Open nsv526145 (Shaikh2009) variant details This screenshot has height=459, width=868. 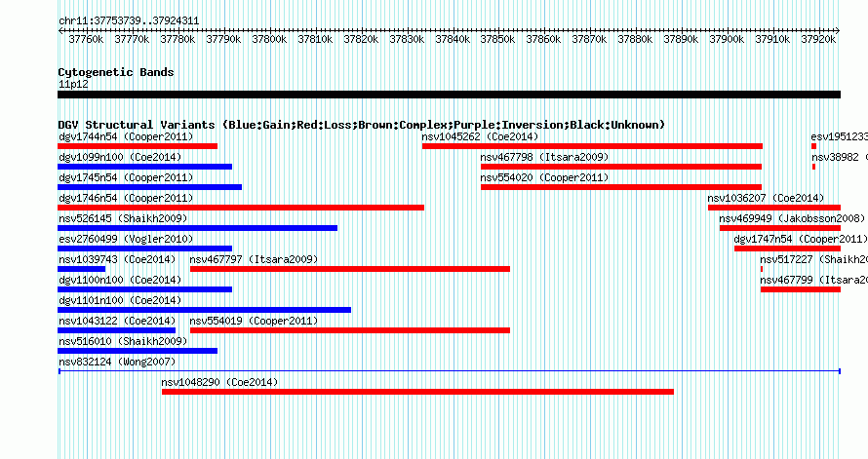point(123,218)
